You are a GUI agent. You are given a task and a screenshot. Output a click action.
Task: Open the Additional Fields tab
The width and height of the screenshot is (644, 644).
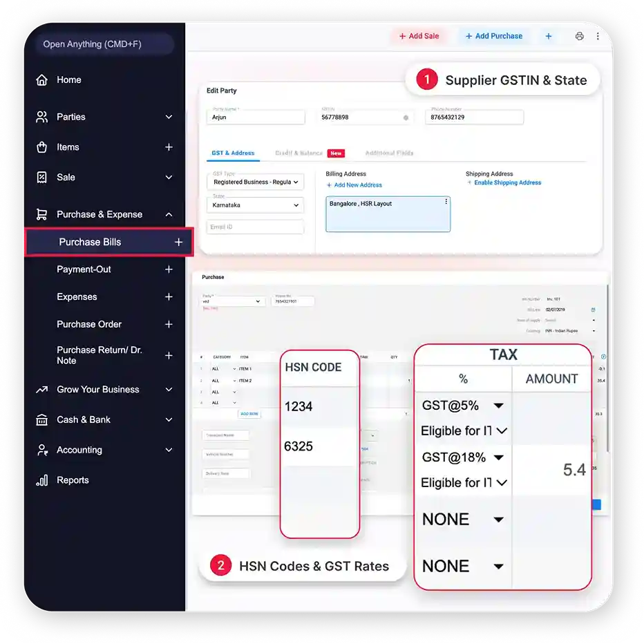(389, 153)
